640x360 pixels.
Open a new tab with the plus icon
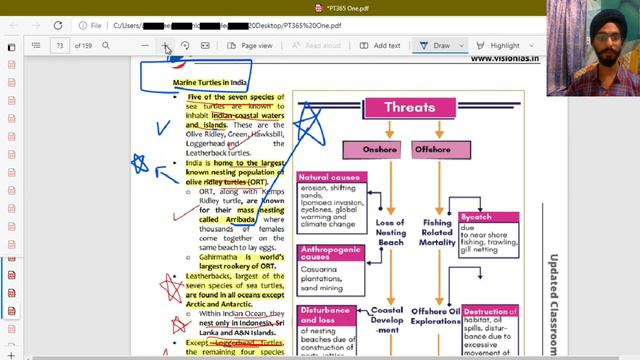[x=11, y=356]
